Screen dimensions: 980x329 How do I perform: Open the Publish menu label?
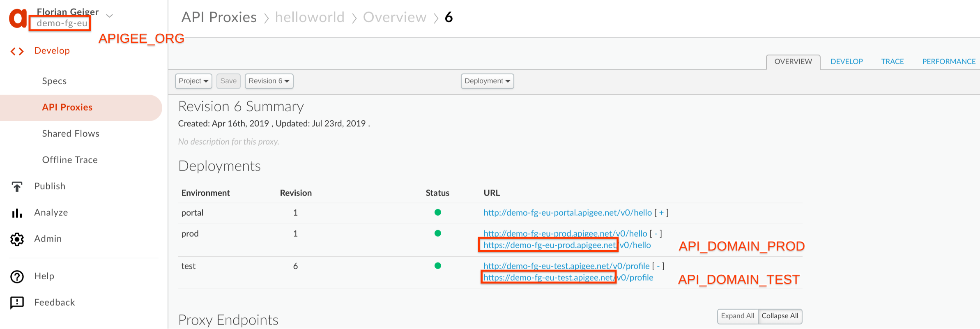[x=50, y=186]
